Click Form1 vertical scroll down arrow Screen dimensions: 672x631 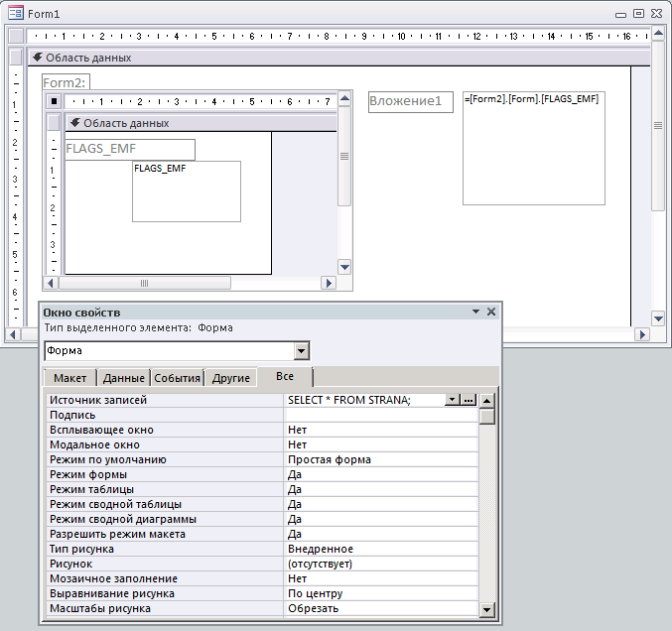(658, 318)
